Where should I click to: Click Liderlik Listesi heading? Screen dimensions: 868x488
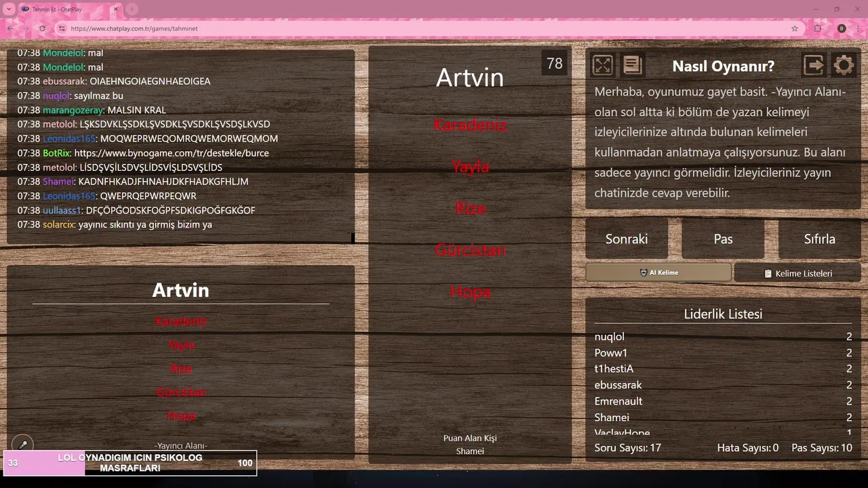pos(723,314)
